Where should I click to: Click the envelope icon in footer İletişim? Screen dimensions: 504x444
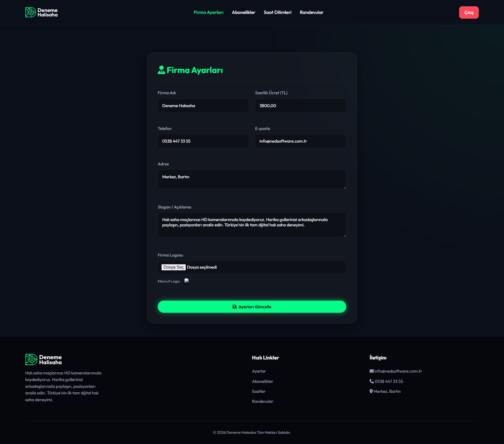click(371, 371)
